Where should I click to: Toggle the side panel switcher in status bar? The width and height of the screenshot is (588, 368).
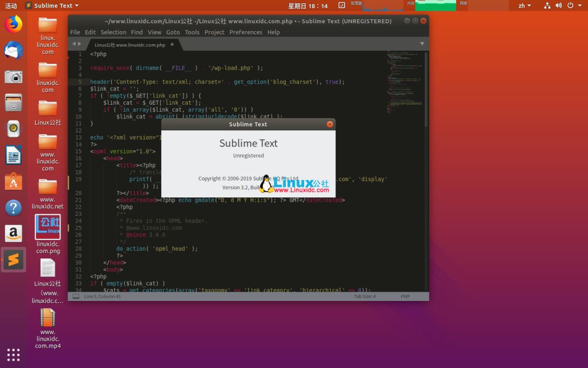76,296
